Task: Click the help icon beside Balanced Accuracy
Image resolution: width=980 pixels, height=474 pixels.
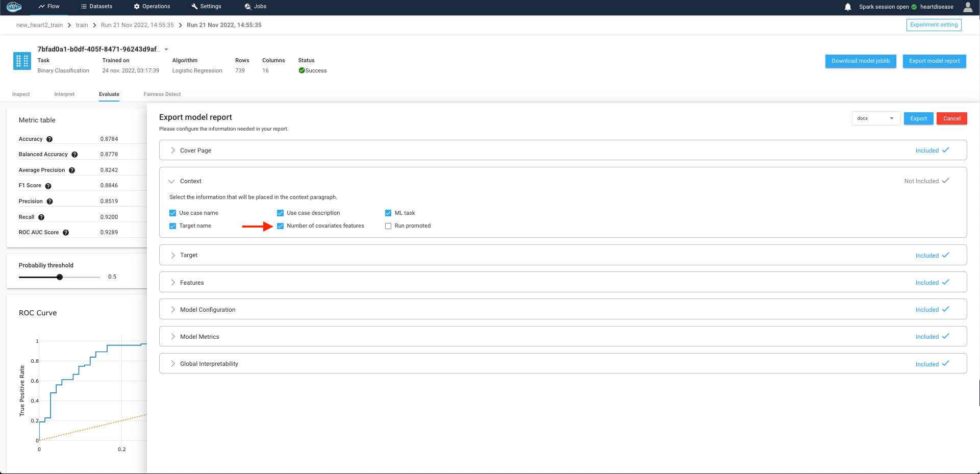Action: [74, 155]
